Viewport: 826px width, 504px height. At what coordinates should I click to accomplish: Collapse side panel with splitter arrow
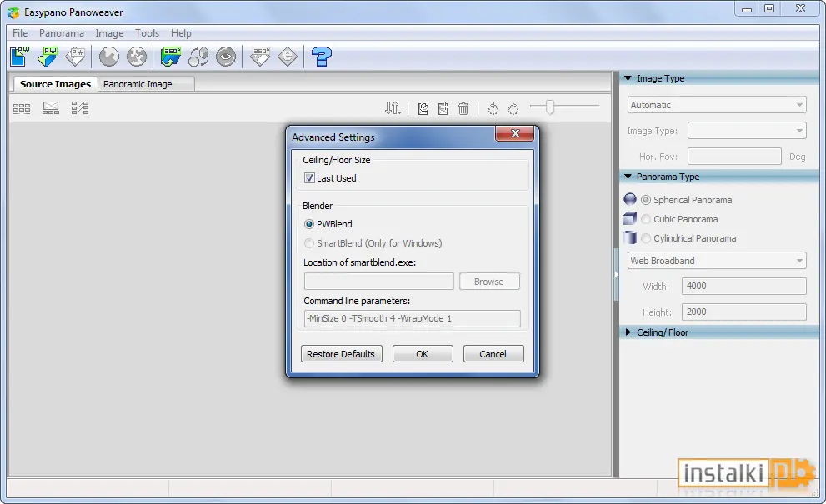click(615, 274)
